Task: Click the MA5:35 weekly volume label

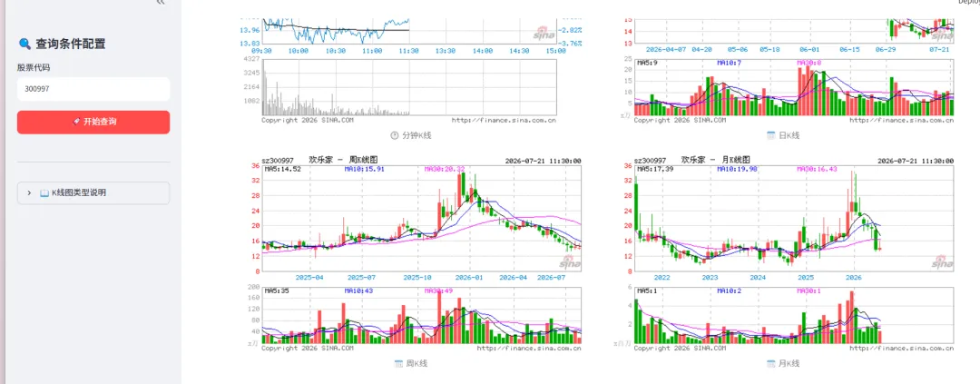Action: [276, 290]
